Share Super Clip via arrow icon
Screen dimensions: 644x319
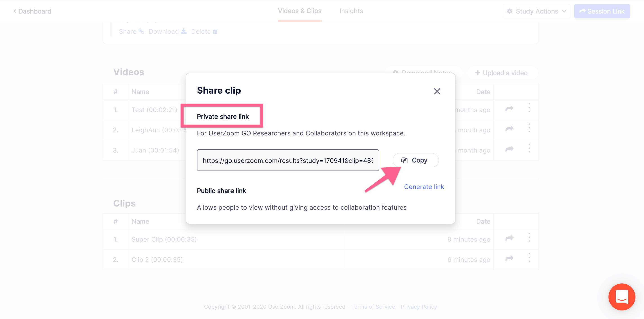click(x=509, y=239)
